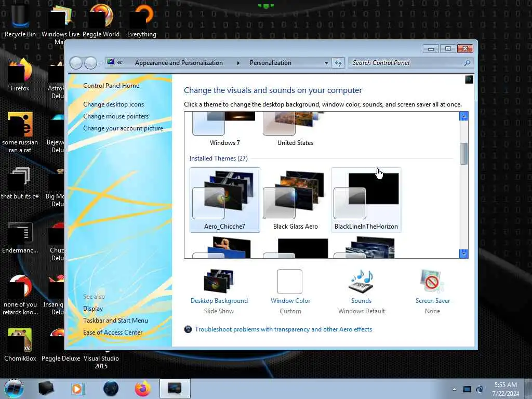Select the United States theme
The height and width of the screenshot is (399, 532).
pos(295,129)
